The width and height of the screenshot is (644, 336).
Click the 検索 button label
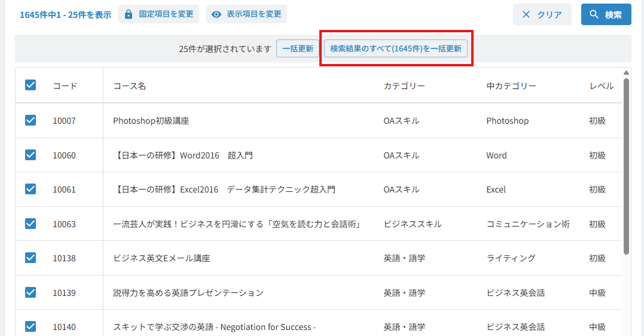[x=613, y=15]
